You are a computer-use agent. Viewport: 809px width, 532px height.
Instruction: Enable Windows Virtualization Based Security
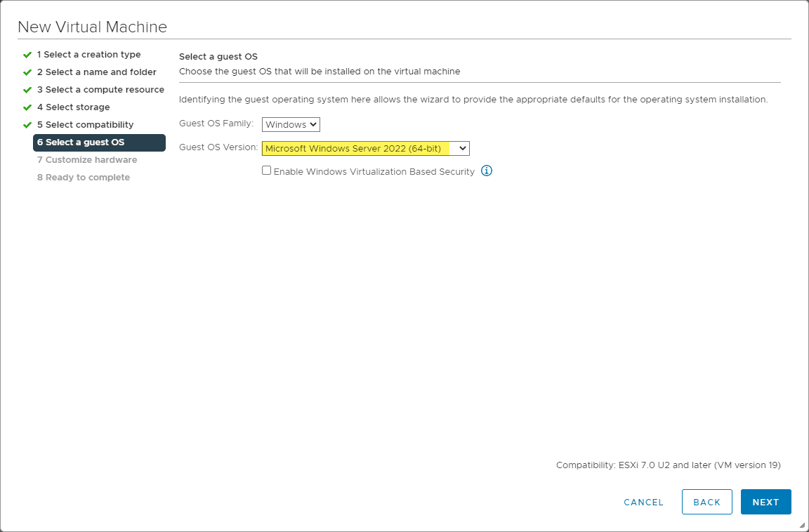click(266, 170)
